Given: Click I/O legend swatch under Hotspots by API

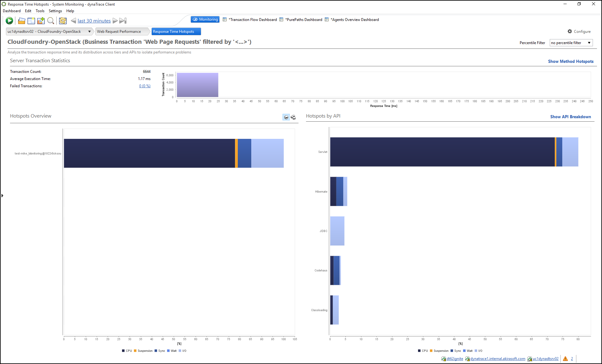Looking at the screenshot, I should pyautogui.click(x=476, y=351).
